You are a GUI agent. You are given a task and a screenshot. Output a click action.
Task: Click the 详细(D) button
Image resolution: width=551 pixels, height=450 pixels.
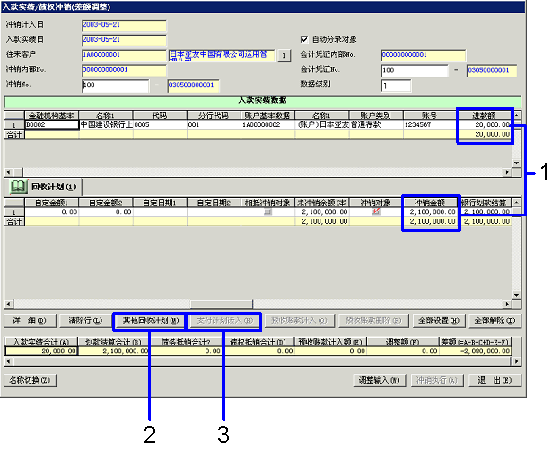point(30,321)
